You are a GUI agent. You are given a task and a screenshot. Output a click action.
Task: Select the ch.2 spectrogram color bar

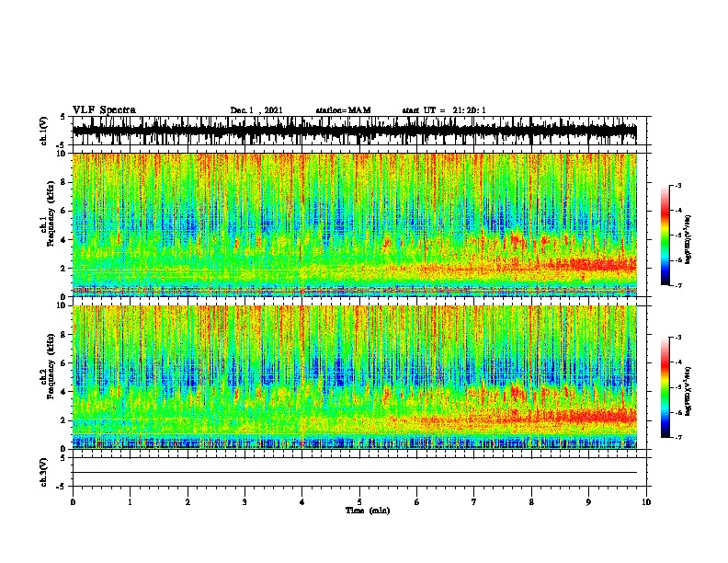[665, 387]
